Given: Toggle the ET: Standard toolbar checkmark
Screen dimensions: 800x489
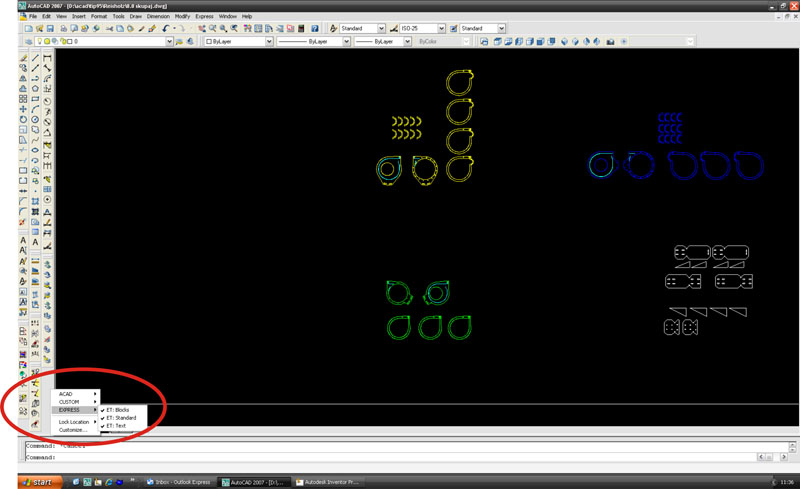Looking at the screenshot, I should (121, 418).
